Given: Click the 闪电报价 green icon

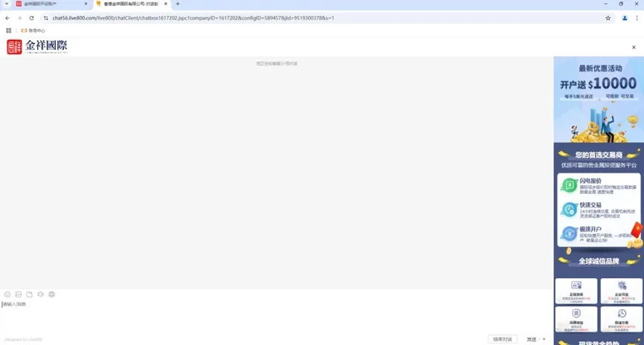Looking at the screenshot, I should click(570, 186).
